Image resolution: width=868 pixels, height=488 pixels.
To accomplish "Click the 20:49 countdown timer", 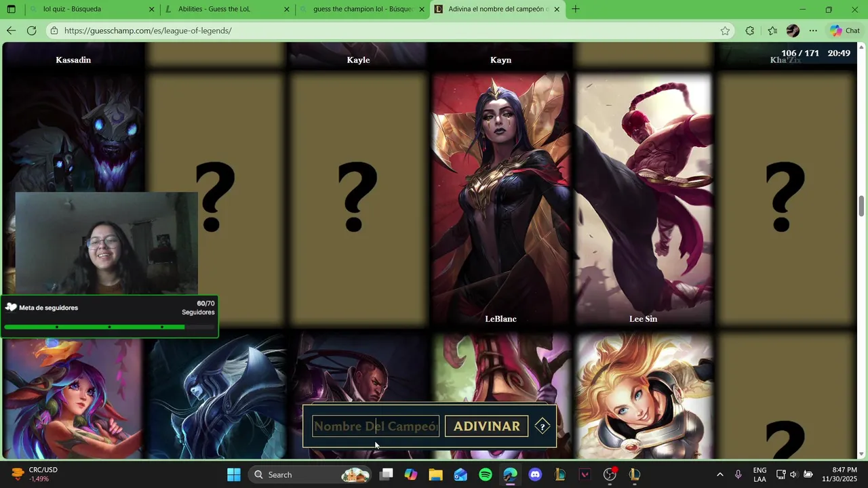I will pos(839,53).
